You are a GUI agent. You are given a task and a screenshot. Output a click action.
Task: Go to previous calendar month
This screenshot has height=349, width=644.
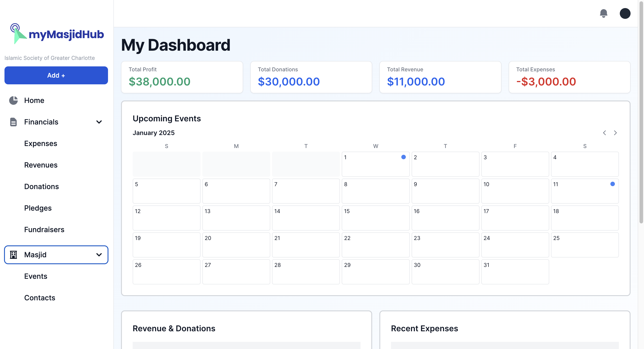[x=604, y=133]
